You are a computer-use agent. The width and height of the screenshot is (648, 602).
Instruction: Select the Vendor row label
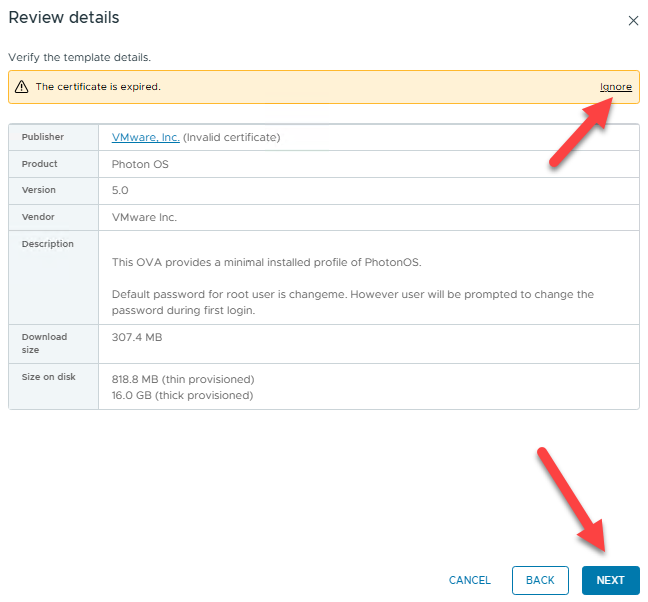pos(38,216)
